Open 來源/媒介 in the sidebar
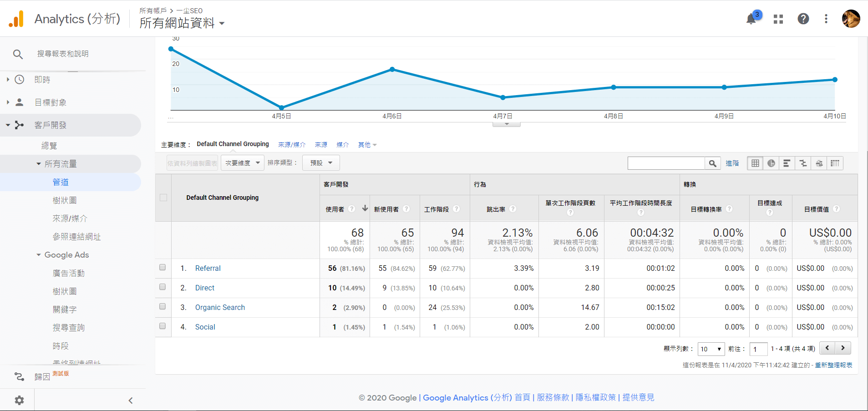Screen dimensions: 868x411 pos(70,218)
